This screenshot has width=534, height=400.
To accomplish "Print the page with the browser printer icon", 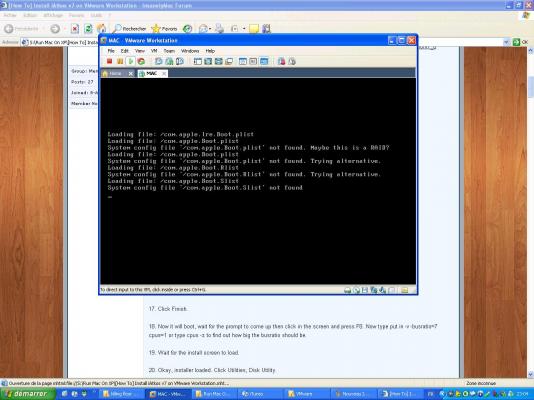I will (220, 29).
